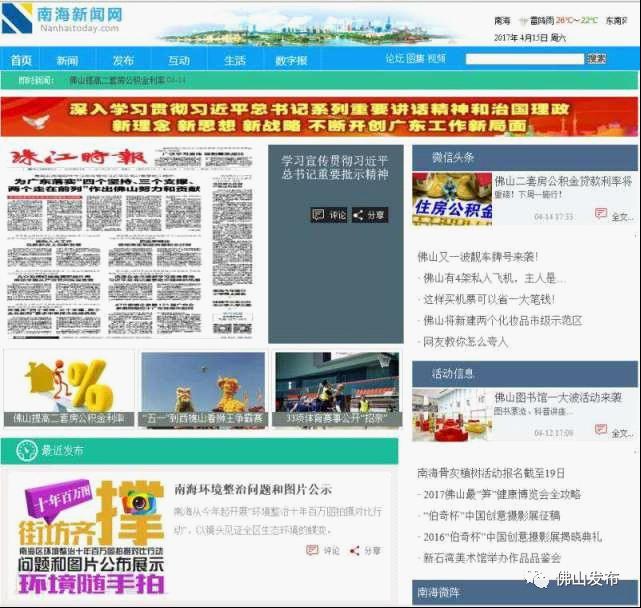
Task: Open the 数字报 navigation item
Action: click(292, 60)
